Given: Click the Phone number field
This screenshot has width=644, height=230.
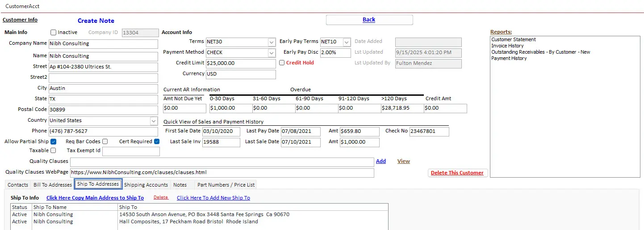Looking at the screenshot, I should point(103,132).
